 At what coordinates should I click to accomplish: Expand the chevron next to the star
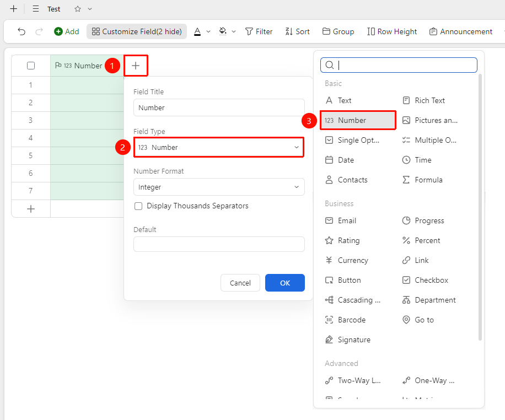pyautogui.click(x=90, y=9)
